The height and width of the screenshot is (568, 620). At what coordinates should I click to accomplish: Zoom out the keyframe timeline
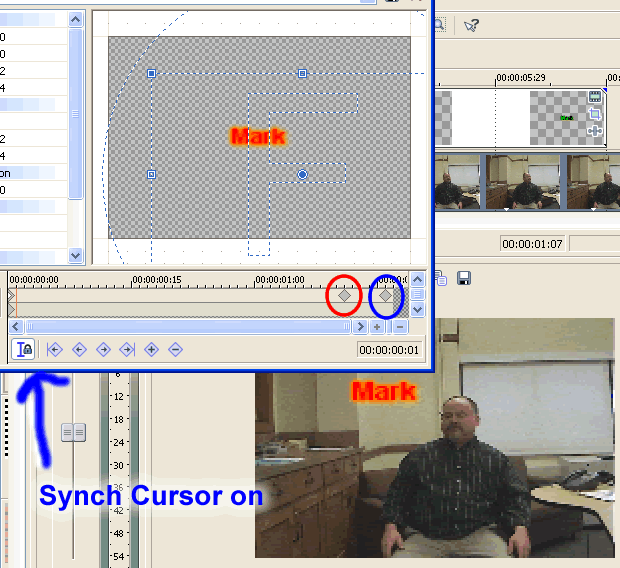tap(399, 326)
